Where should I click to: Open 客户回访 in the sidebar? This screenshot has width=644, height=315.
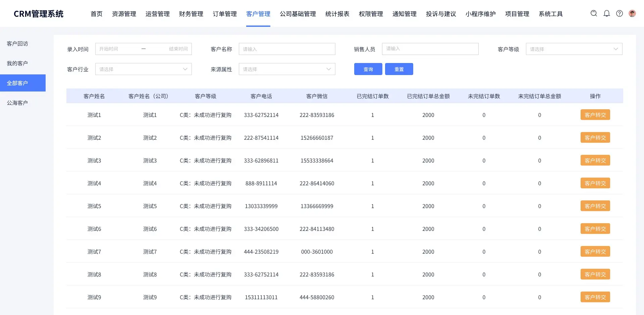(x=17, y=44)
